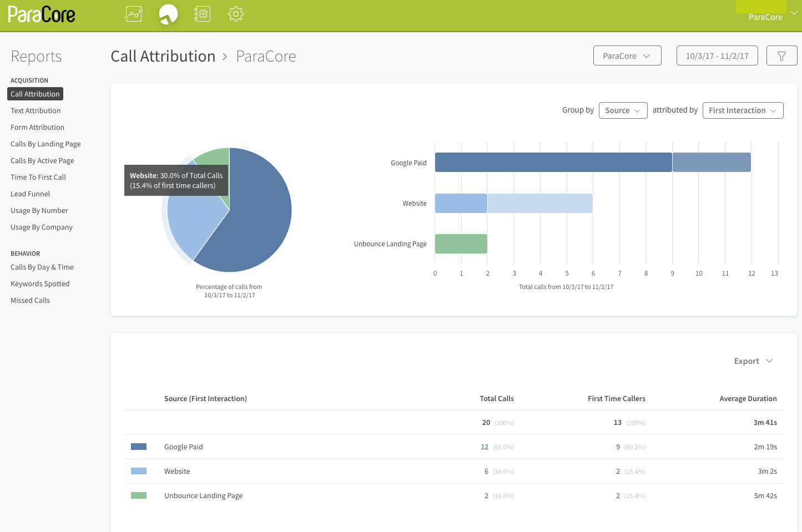Open Missed Calls report
Viewport: 802px width, 532px height.
(30, 300)
